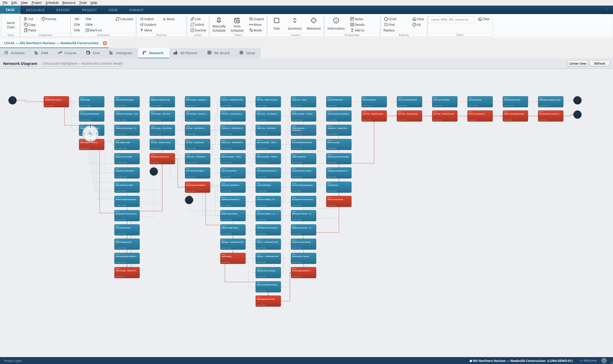
Task: Click the Auto Schedule calendar icon
Action: click(237, 20)
